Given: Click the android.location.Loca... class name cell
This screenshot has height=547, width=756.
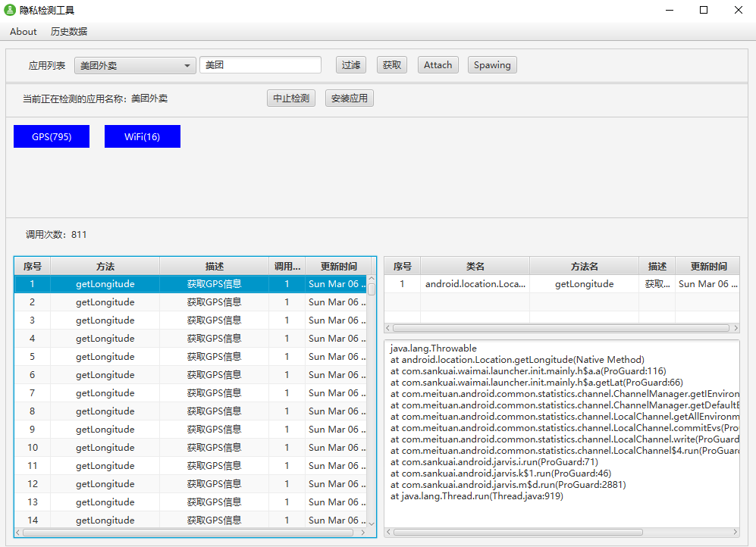Looking at the screenshot, I should [475, 284].
